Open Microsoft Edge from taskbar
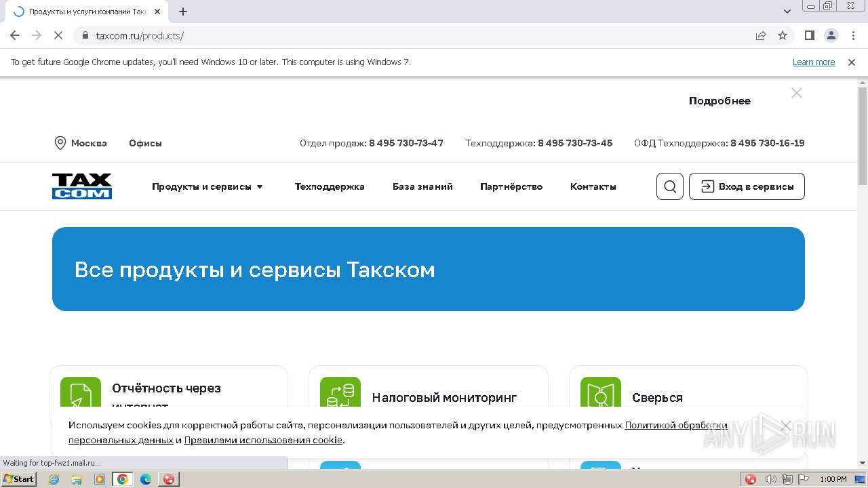This screenshot has height=488, width=868. [x=146, y=479]
